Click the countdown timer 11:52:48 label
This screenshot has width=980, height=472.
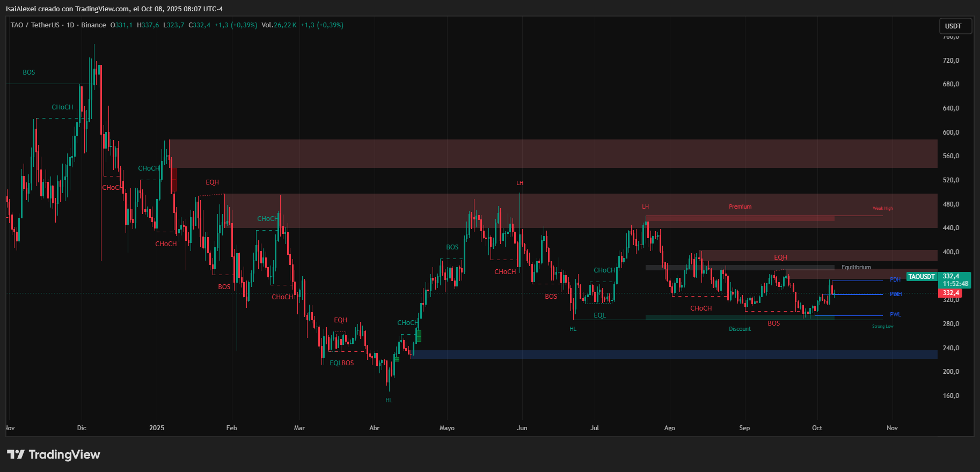tap(955, 284)
